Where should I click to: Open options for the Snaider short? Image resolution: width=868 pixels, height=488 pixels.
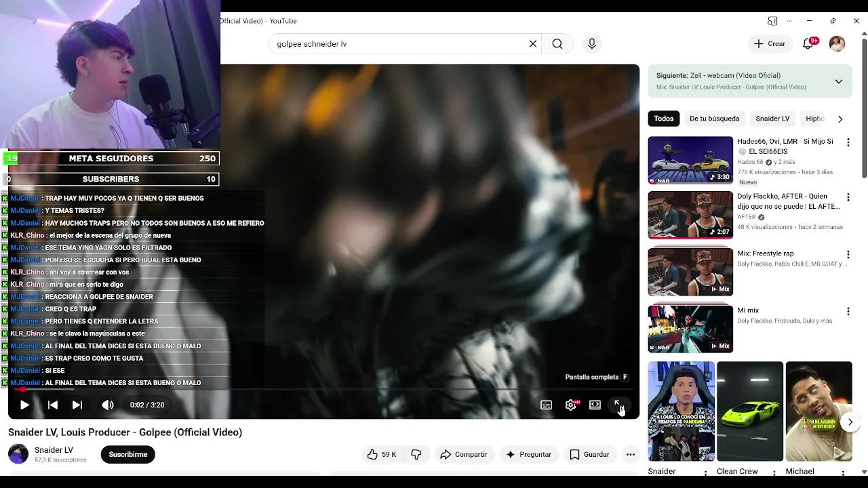click(705, 472)
